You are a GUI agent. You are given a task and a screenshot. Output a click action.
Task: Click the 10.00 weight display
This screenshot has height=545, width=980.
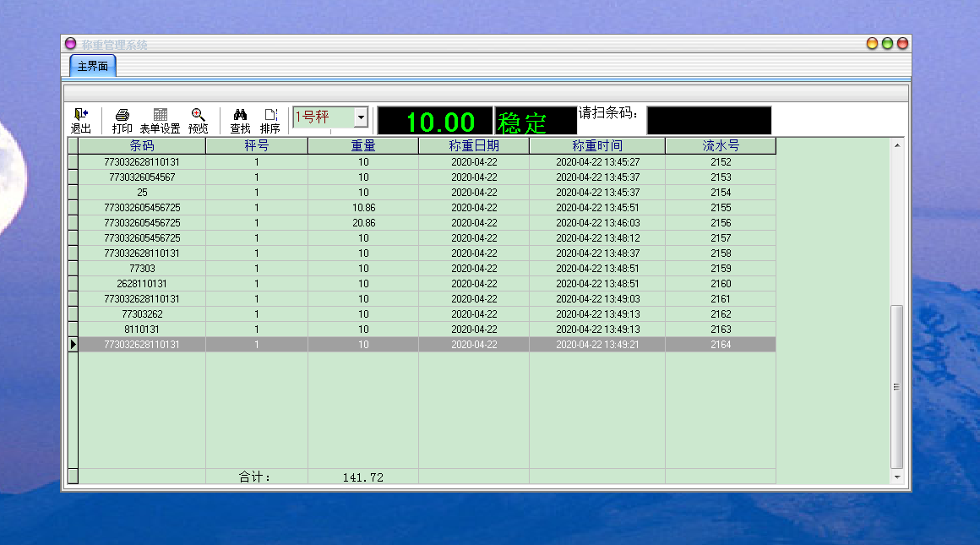(x=436, y=121)
